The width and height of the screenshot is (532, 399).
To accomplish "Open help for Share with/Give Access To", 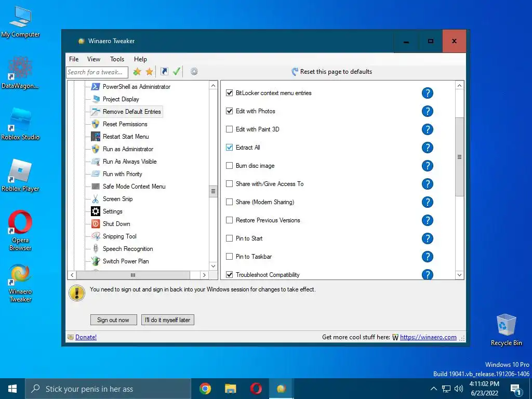I will coord(428,184).
